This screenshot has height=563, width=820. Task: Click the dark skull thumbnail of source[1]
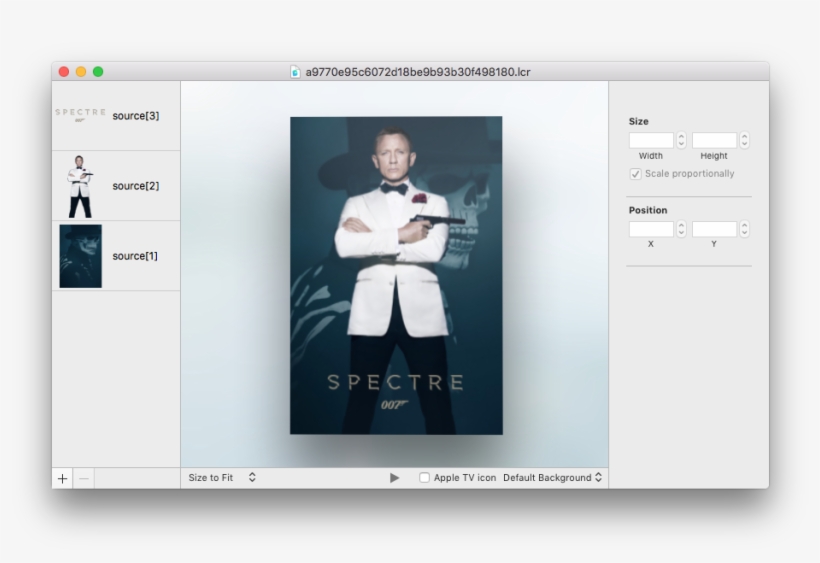click(81, 256)
